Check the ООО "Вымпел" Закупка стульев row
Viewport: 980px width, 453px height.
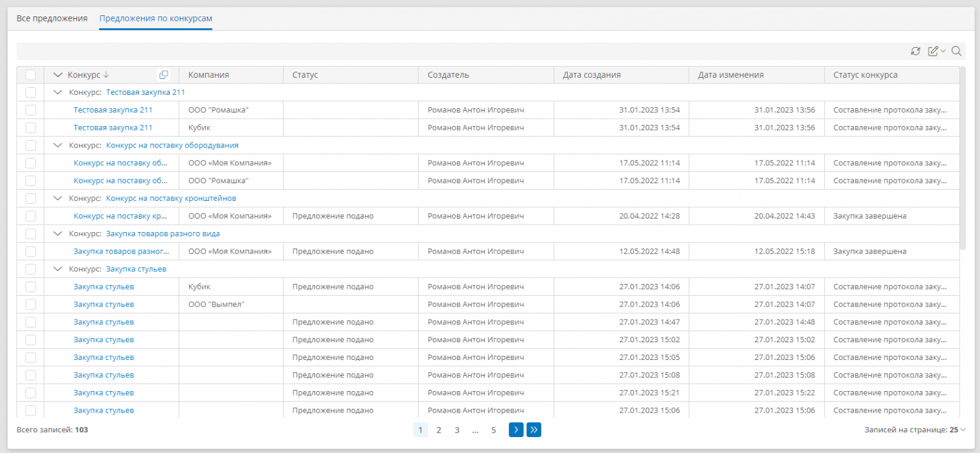click(31, 304)
